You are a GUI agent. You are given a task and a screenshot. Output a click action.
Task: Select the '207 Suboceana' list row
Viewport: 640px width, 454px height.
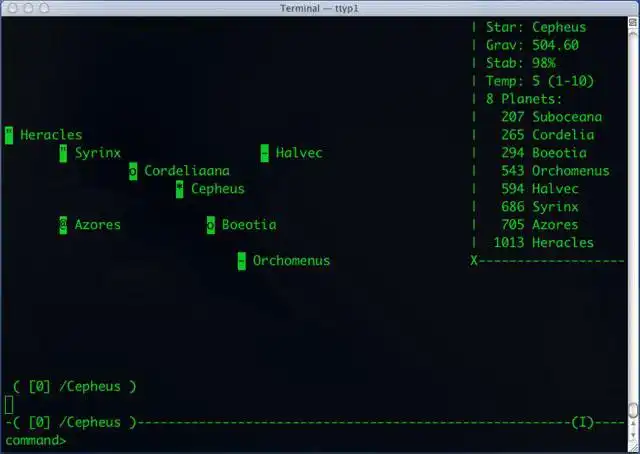[x=551, y=117]
